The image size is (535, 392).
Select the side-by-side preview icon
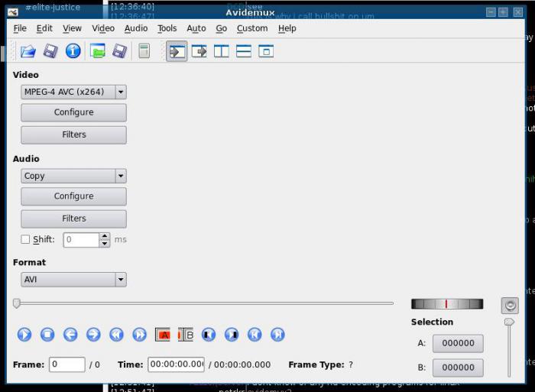(222, 51)
